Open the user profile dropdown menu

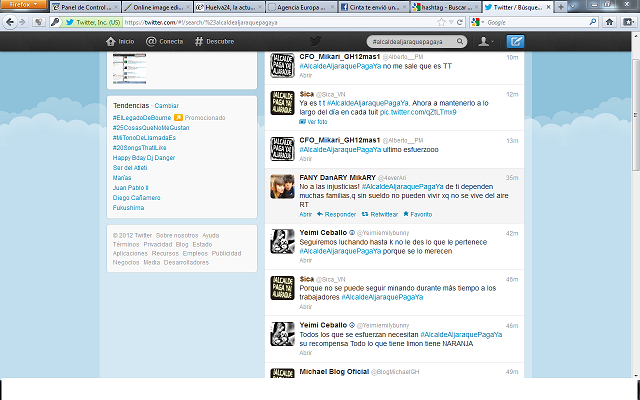coord(486,41)
